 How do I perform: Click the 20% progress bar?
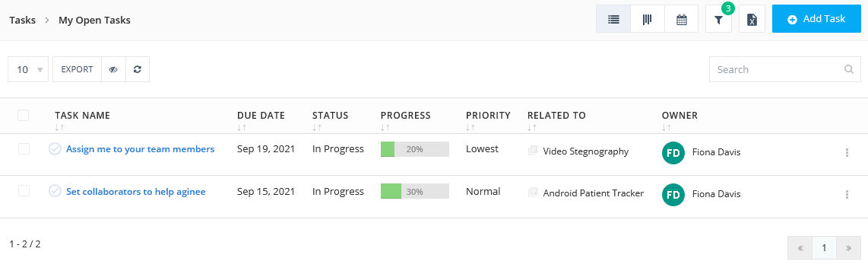[x=415, y=148]
